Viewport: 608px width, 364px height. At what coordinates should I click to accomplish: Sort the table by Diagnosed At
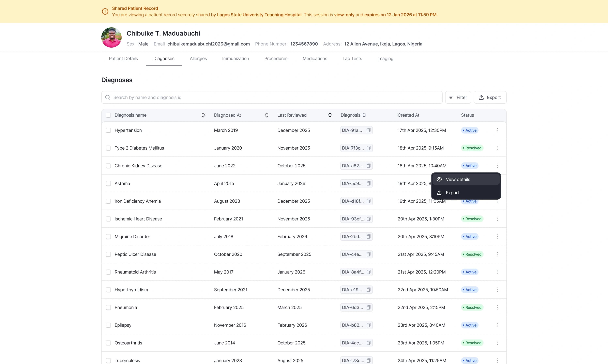pyautogui.click(x=267, y=115)
